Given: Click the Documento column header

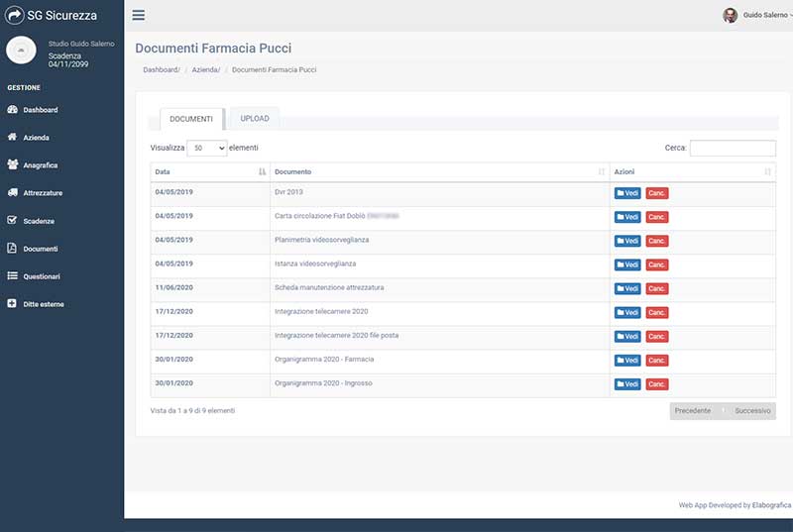Looking at the screenshot, I should coord(440,171).
